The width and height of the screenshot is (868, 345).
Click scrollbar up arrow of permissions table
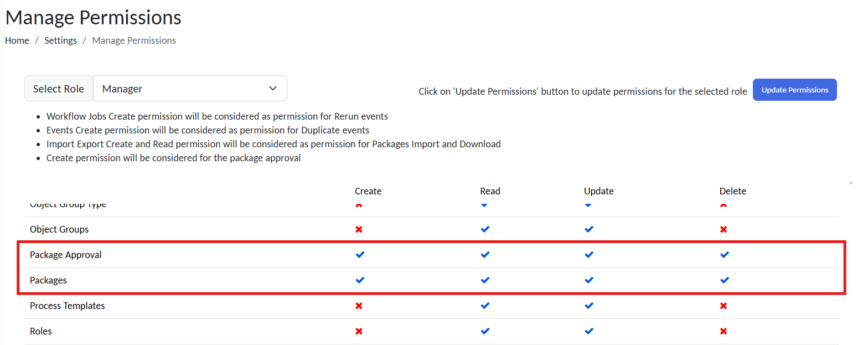pos(851,183)
